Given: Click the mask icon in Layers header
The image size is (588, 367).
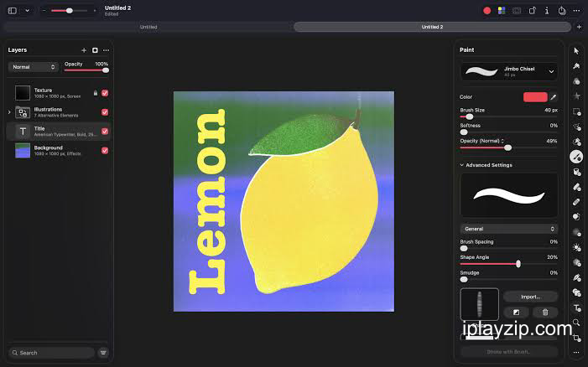Looking at the screenshot, I should point(95,50).
